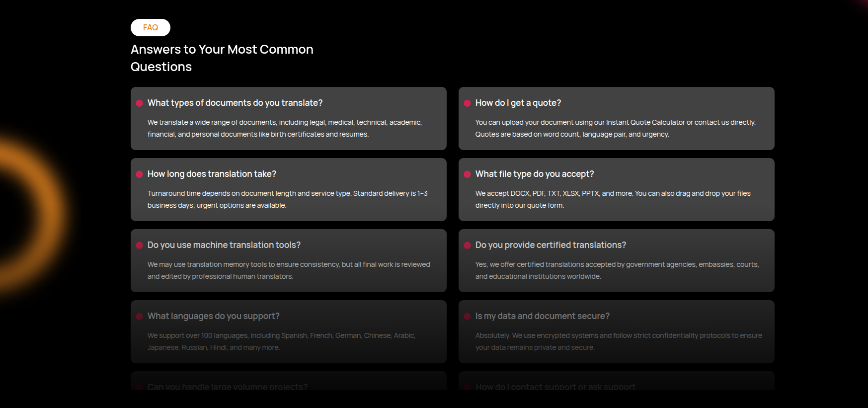
Task: Open the 'Can you handle large volume projects?' item
Action: coord(227,386)
